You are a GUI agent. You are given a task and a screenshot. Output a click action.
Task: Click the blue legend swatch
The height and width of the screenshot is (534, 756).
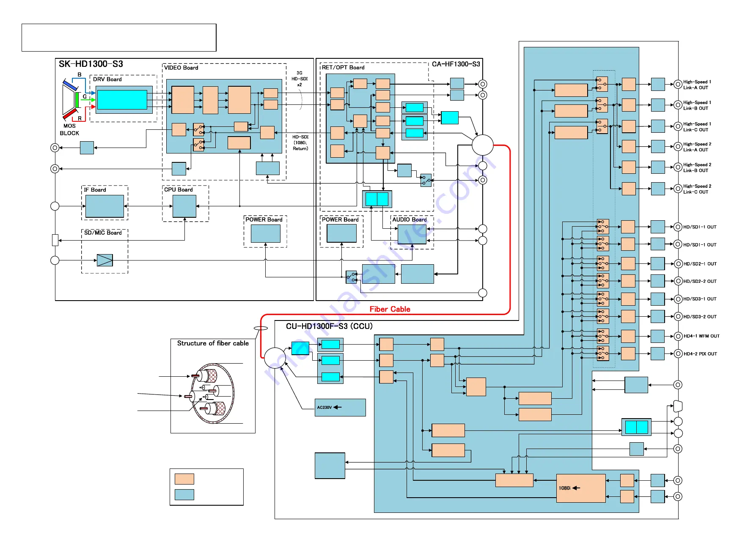184,495
